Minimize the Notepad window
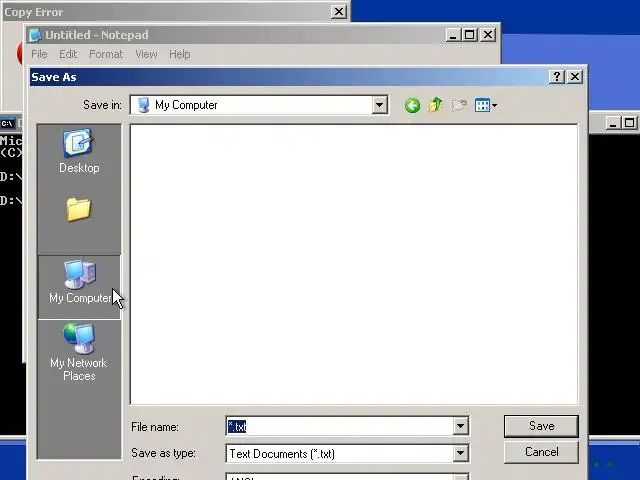This screenshot has width=640, height=480. 452,35
